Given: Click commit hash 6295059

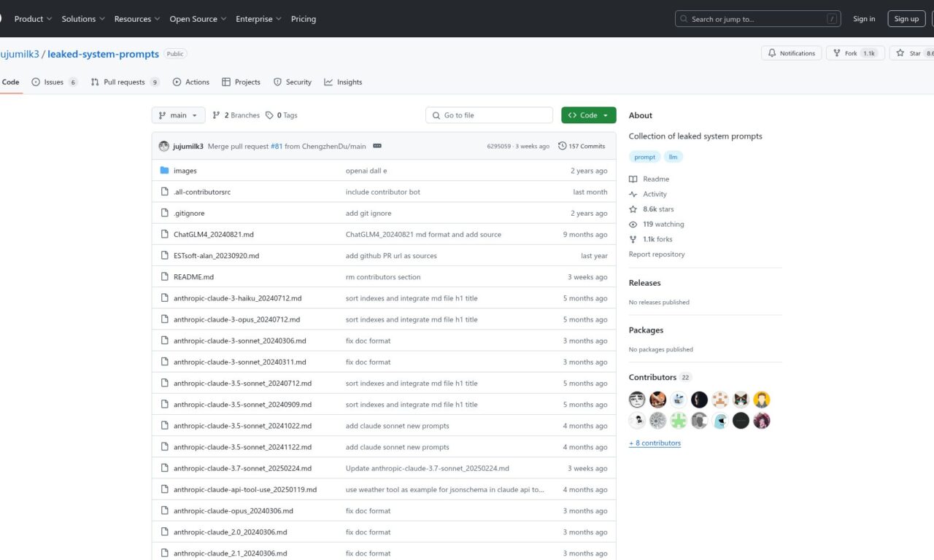Looking at the screenshot, I should [x=500, y=146].
